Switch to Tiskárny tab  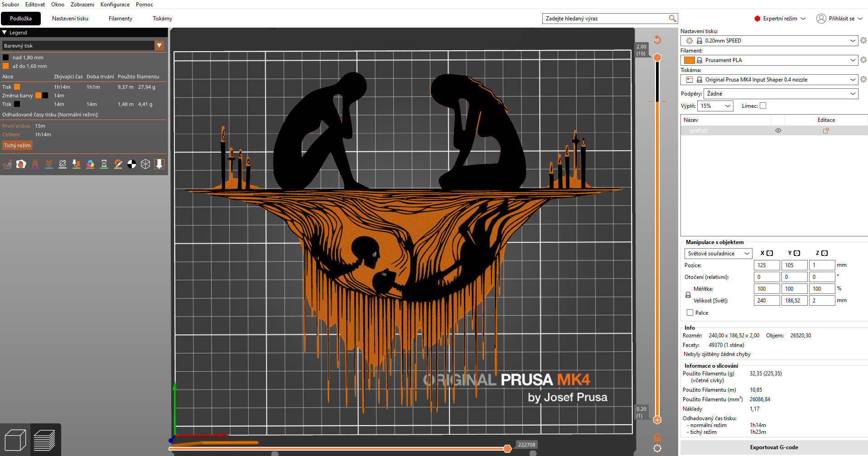162,19
